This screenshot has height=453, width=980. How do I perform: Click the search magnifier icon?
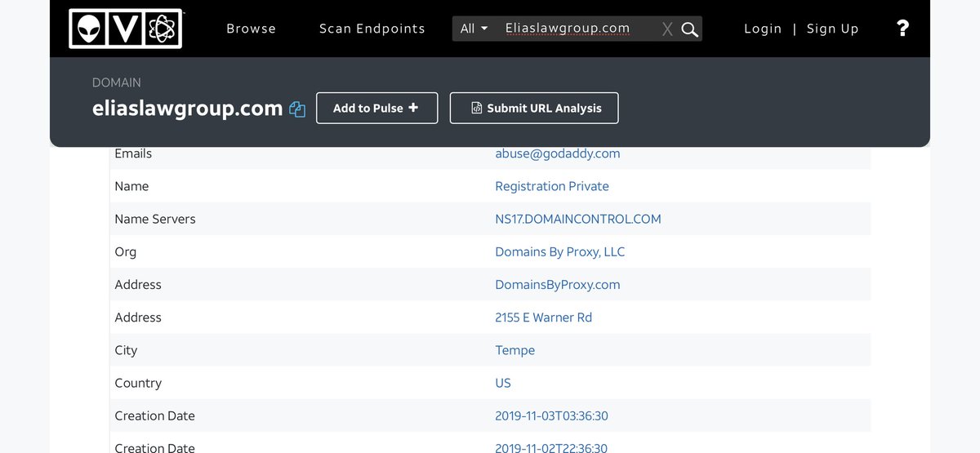pyautogui.click(x=690, y=29)
